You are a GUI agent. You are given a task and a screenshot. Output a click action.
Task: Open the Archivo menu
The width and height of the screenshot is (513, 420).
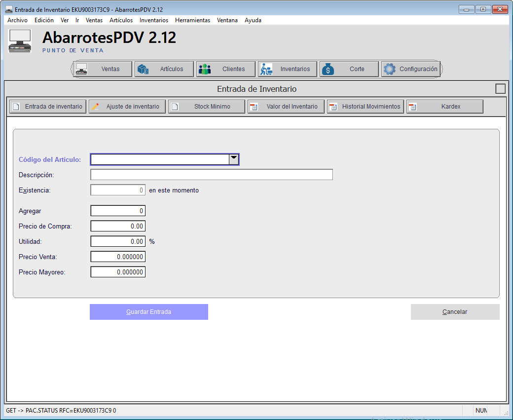[x=17, y=20]
